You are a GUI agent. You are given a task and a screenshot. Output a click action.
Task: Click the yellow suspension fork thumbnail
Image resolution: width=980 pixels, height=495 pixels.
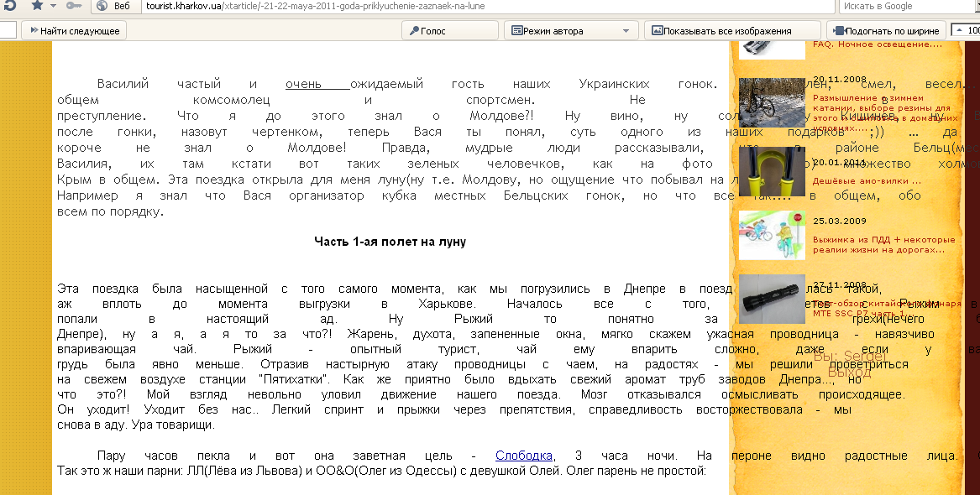coord(772,170)
